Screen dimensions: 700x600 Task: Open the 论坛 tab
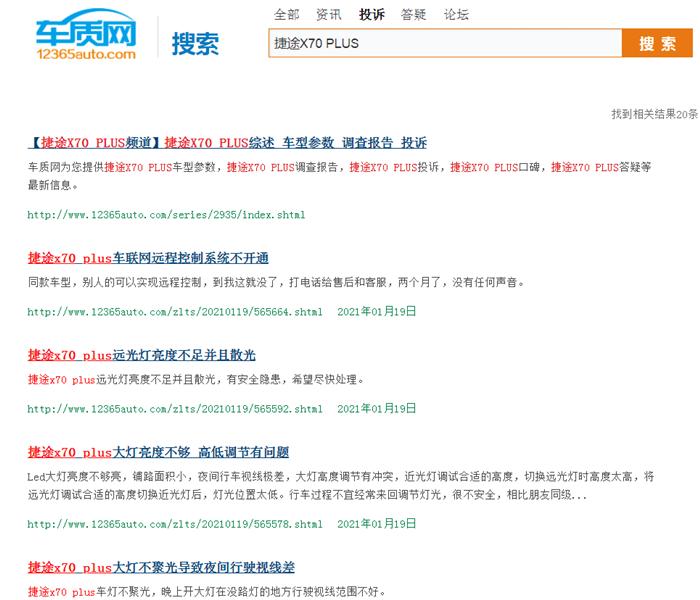pos(456,15)
